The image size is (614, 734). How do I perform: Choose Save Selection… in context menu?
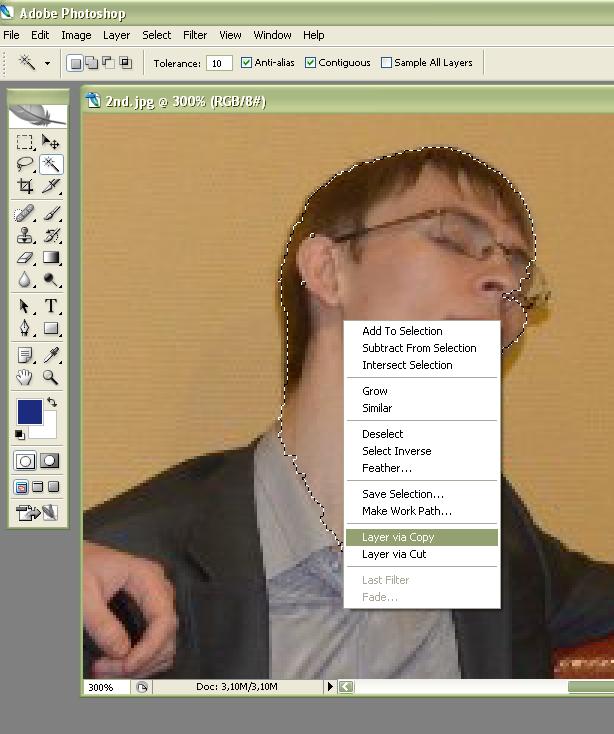422,494
